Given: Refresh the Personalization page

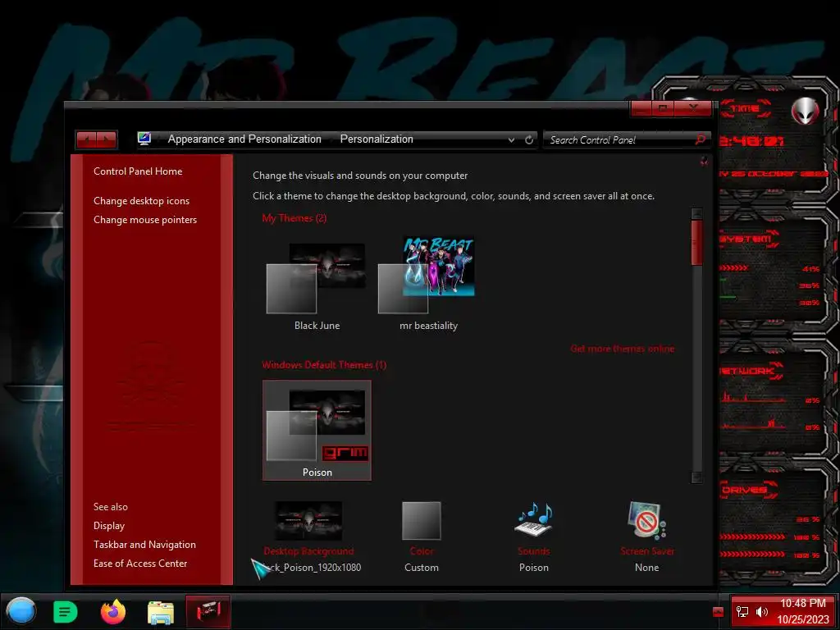Looking at the screenshot, I should pos(529,139).
